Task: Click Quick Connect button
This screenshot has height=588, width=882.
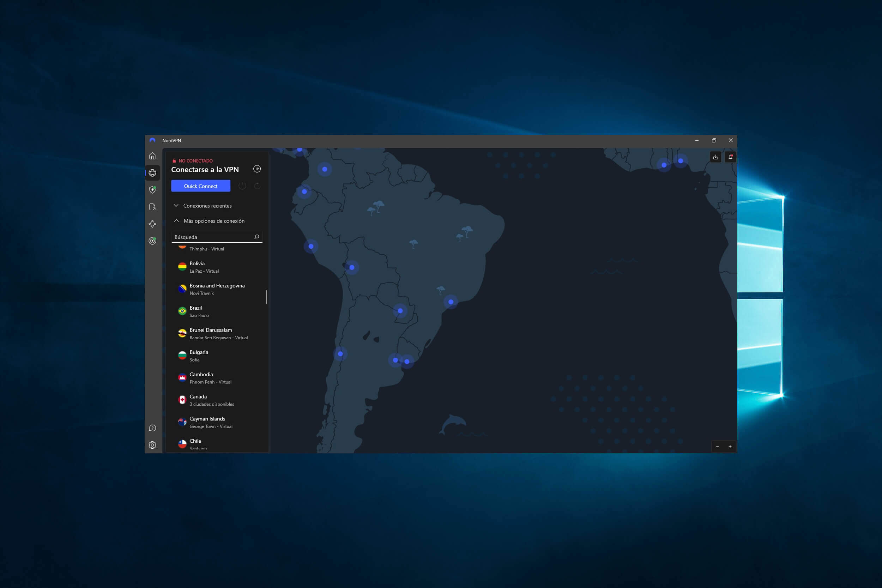Action: tap(199, 186)
